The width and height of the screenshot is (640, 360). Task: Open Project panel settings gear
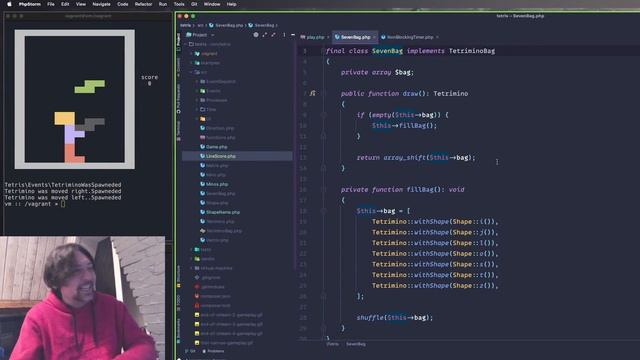[x=256, y=35]
